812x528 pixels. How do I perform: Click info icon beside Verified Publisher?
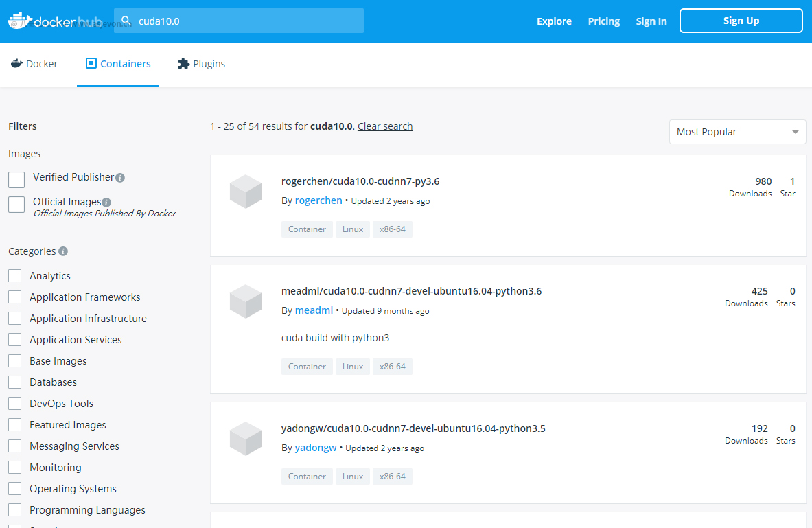coord(120,178)
